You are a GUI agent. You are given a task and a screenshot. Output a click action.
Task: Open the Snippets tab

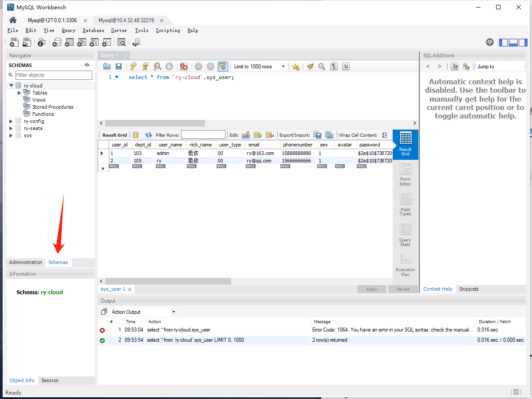click(x=469, y=289)
